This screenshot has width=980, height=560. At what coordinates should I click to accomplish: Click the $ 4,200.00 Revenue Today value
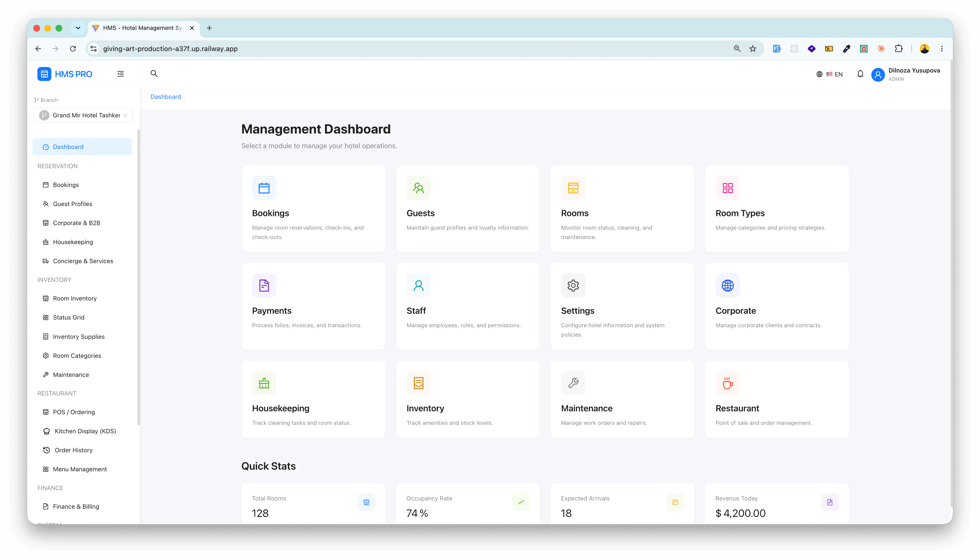tap(740, 513)
